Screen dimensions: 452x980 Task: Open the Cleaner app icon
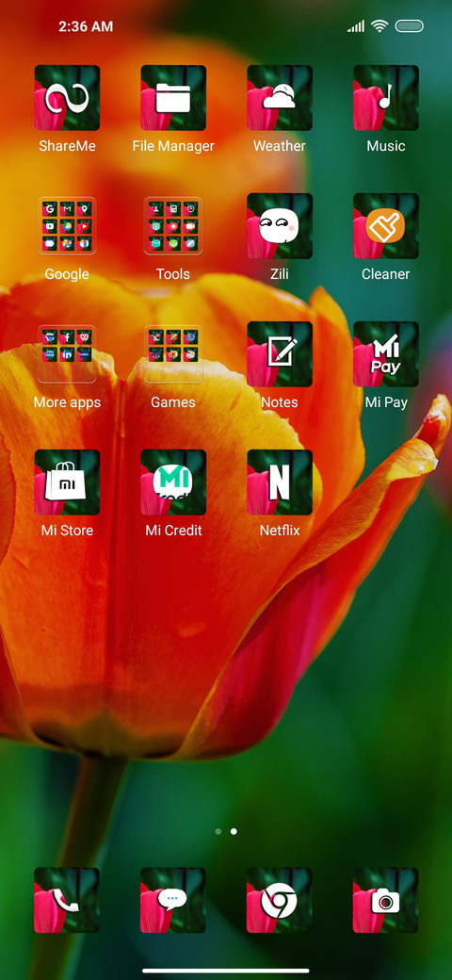tap(386, 226)
